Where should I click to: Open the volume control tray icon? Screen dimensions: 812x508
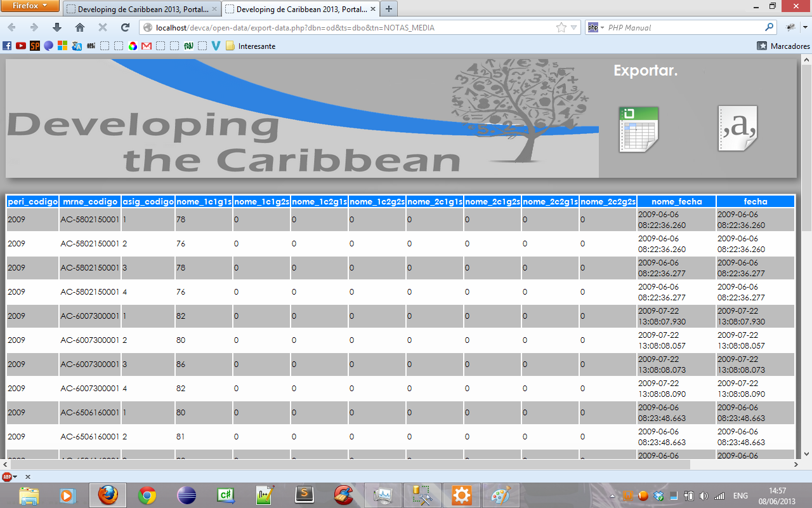click(x=704, y=496)
